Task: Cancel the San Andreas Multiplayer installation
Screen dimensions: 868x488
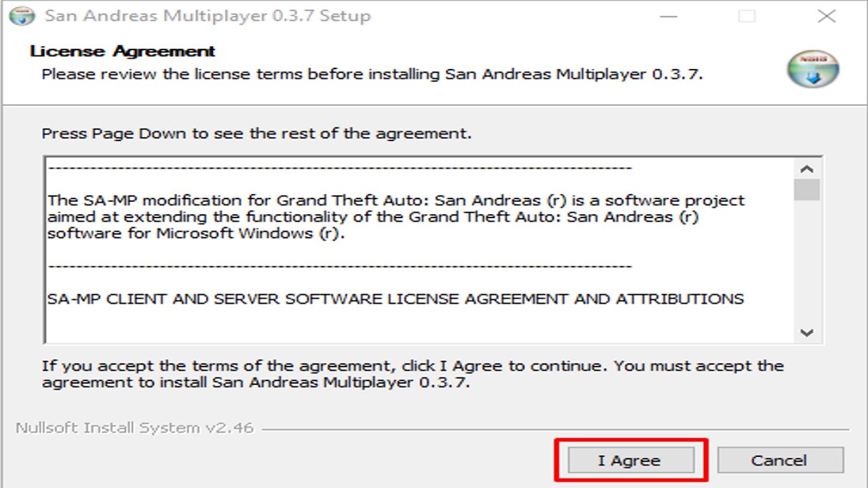Action: click(781, 460)
